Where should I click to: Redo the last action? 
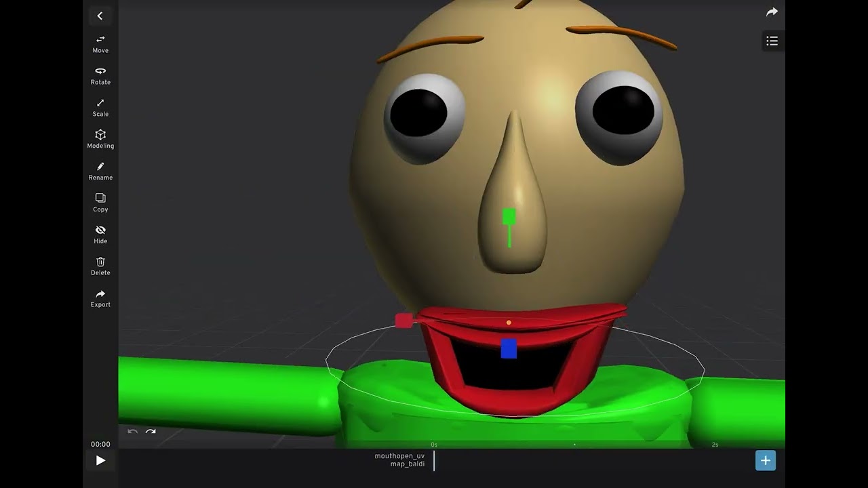(x=151, y=432)
